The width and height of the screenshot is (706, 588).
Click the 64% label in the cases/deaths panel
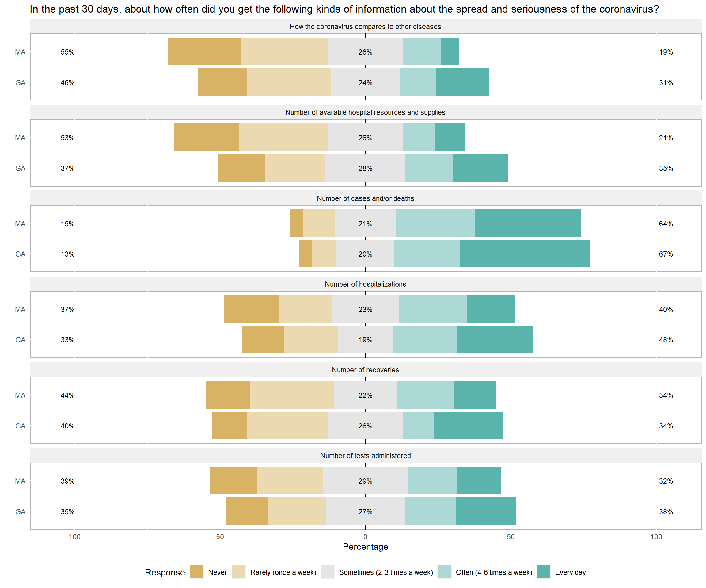pos(666,224)
